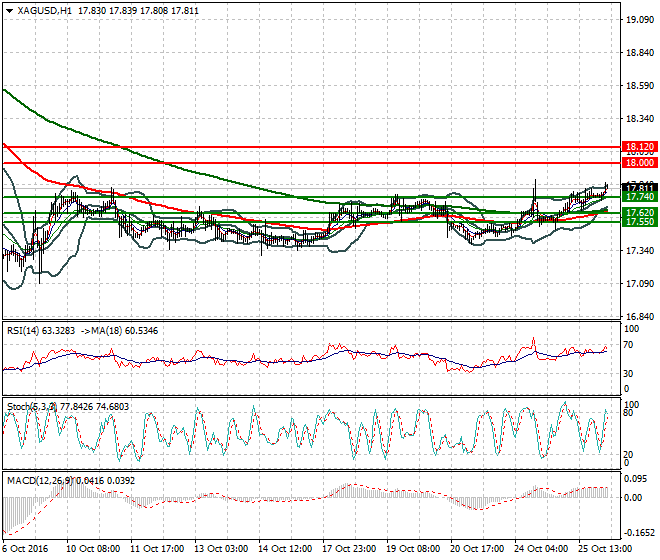
Task: Click the RSI 30 level axis value
Action: pyautogui.click(x=628, y=374)
